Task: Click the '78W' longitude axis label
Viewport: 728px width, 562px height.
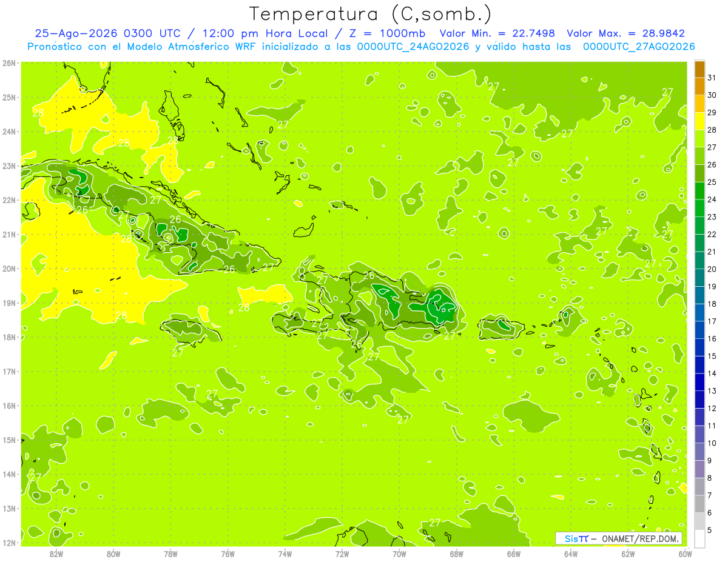Action: click(170, 554)
